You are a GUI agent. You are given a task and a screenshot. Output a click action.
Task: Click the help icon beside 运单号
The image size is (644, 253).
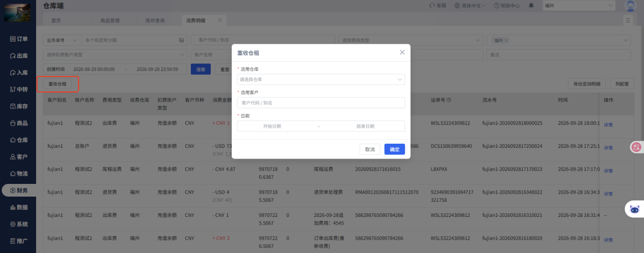pos(449,100)
